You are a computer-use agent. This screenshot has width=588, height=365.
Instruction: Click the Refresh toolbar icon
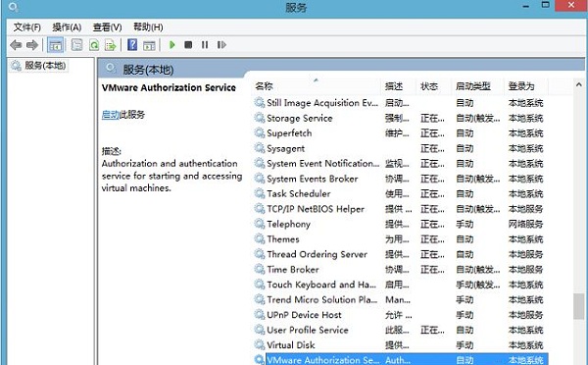point(94,45)
